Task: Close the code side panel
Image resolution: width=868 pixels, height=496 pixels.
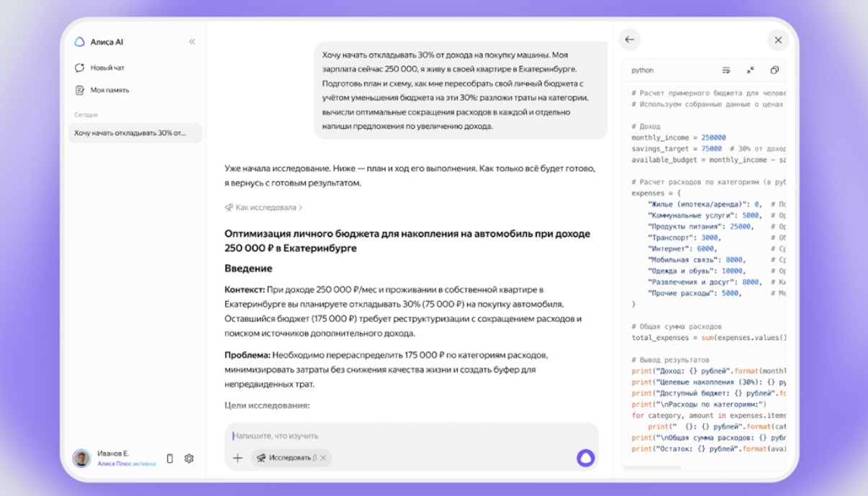Action: (778, 40)
